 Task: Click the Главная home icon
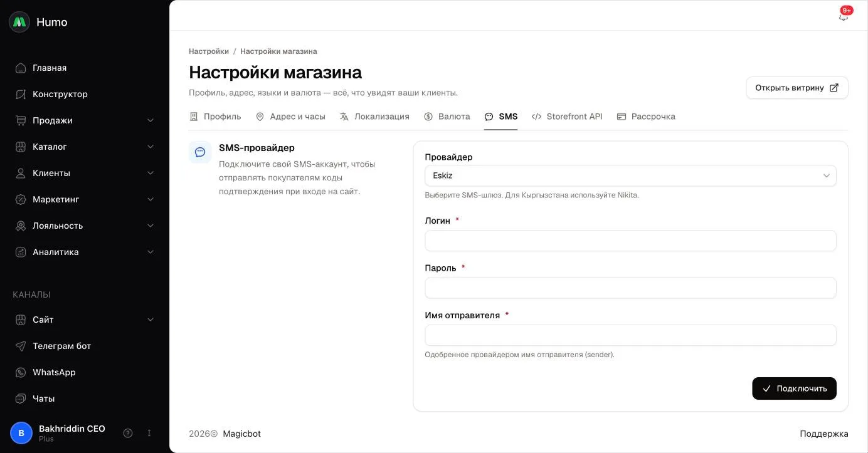tap(21, 68)
